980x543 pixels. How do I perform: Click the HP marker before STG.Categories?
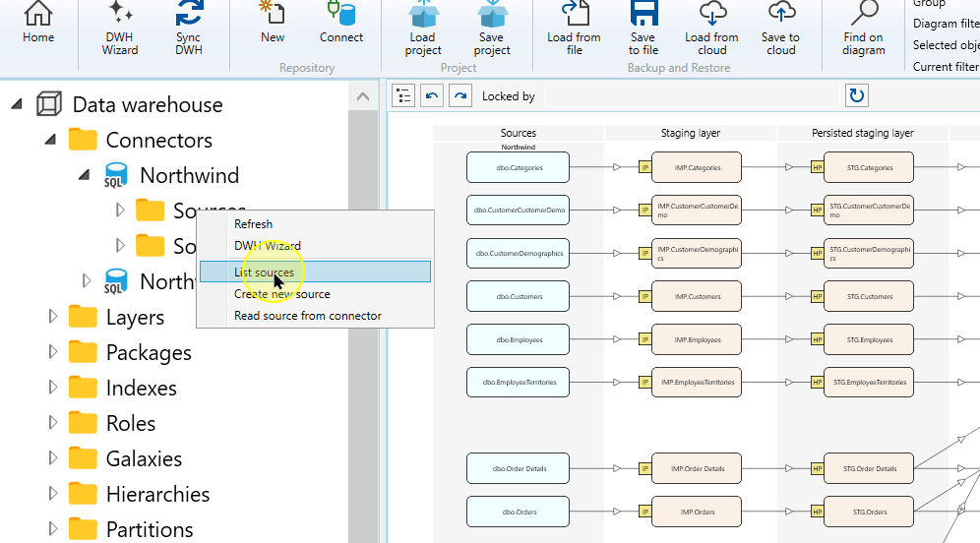(817, 167)
